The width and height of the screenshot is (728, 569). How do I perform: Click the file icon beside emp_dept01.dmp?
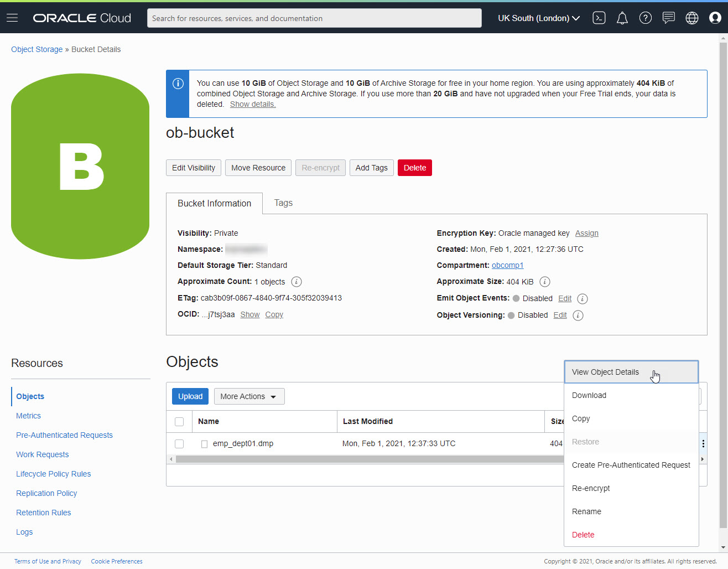pyautogui.click(x=204, y=444)
